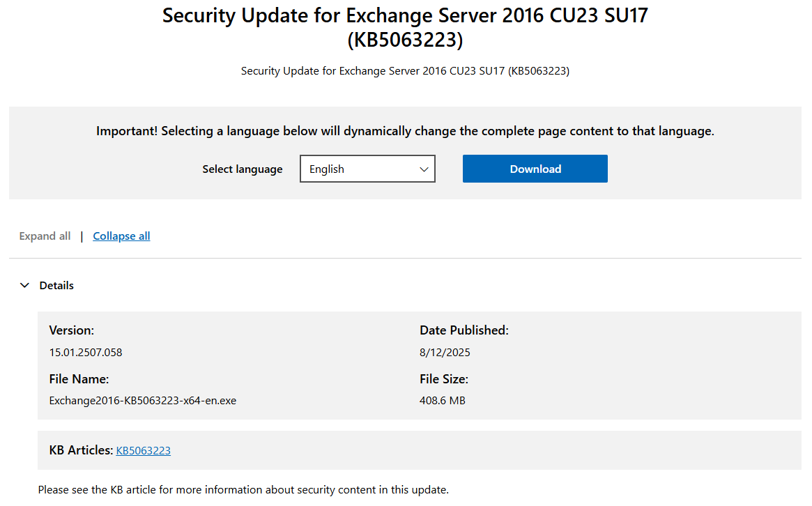Click the subtitle below the main heading
This screenshot has height=506, width=812.
tap(405, 71)
